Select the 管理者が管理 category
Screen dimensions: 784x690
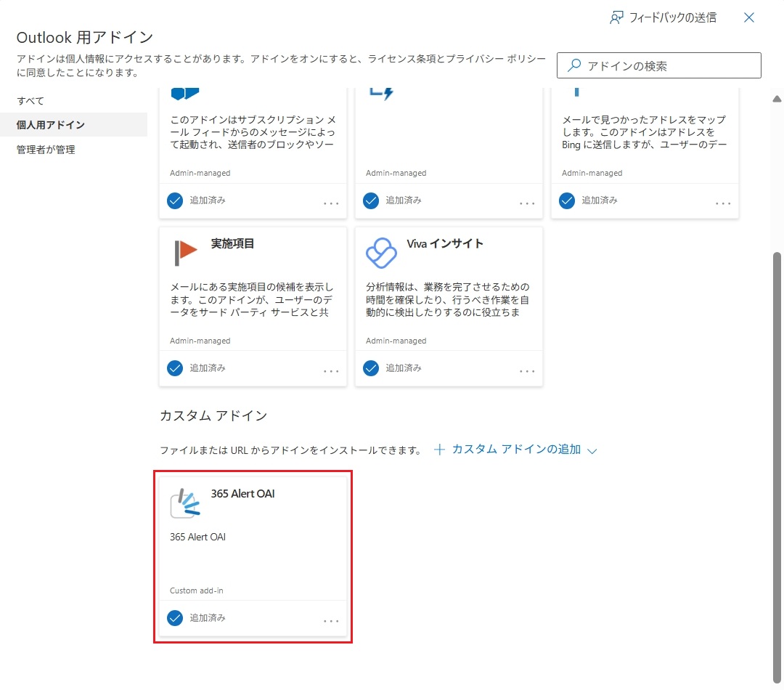pos(46,150)
